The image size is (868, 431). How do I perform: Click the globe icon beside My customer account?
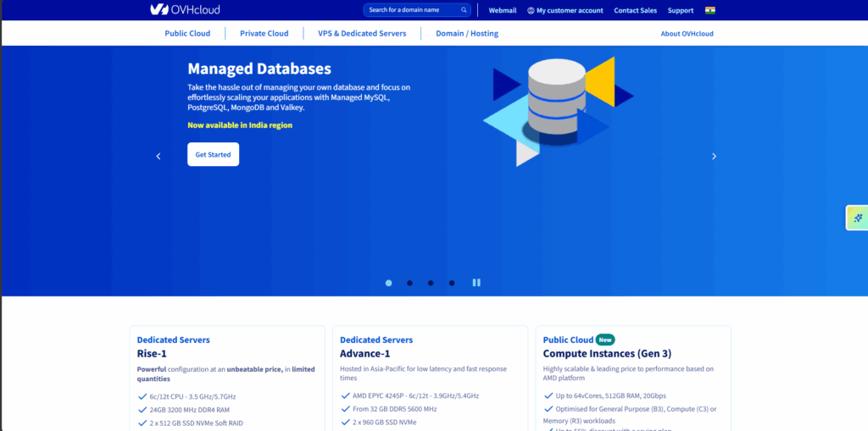pos(531,10)
